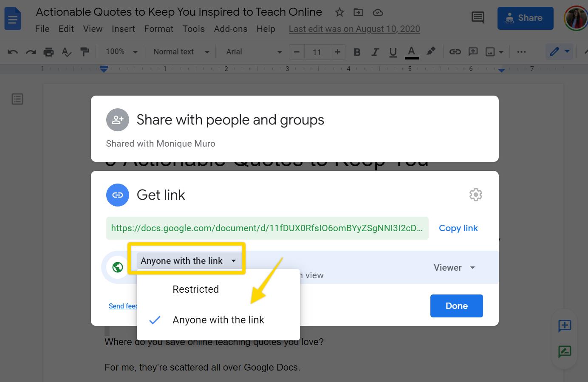Select the document share URL field

(x=267, y=228)
